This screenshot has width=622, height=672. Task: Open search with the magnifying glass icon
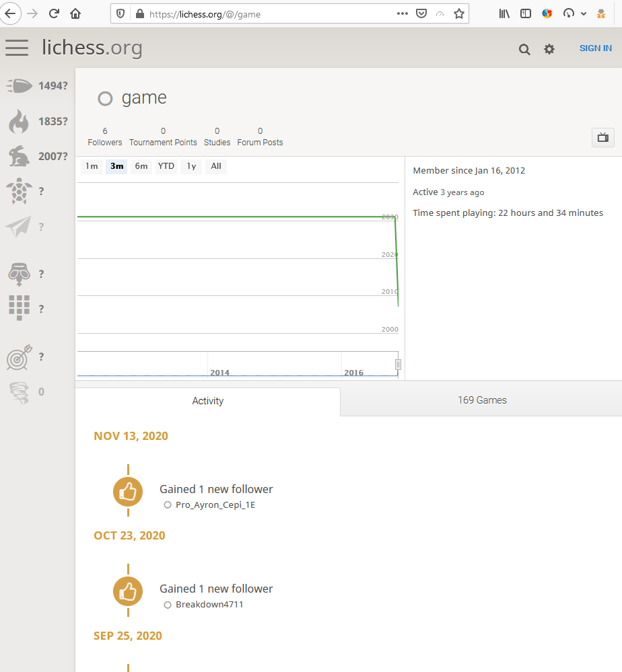tap(524, 48)
